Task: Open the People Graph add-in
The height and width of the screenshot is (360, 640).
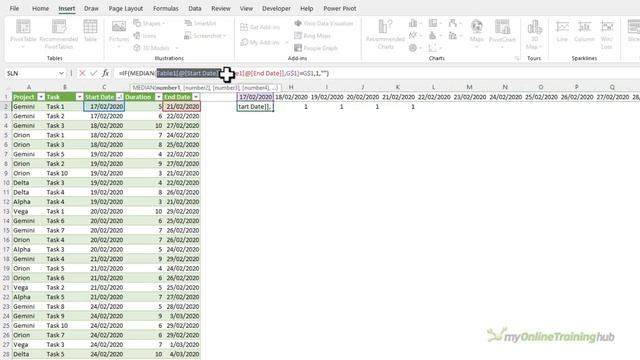Action: (316, 48)
